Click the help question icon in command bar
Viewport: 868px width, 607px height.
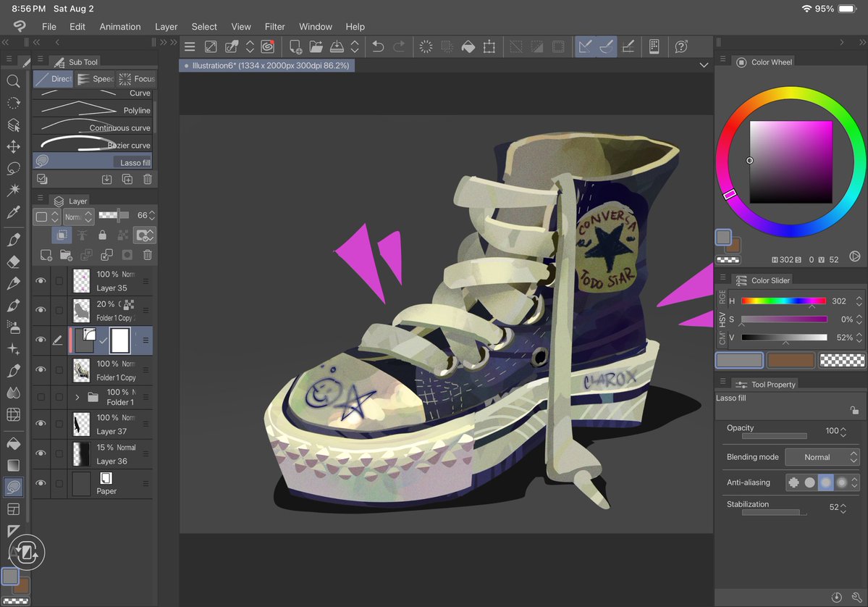pos(681,46)
